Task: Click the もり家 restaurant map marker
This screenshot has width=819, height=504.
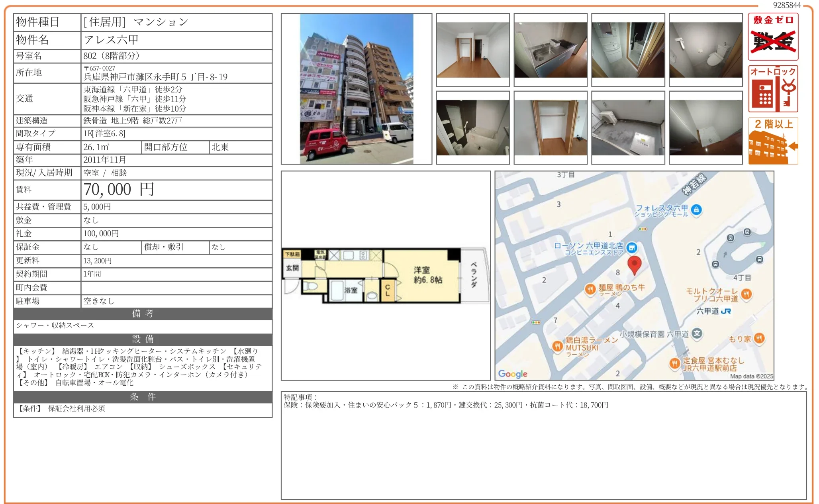Action: click(759, 338)
